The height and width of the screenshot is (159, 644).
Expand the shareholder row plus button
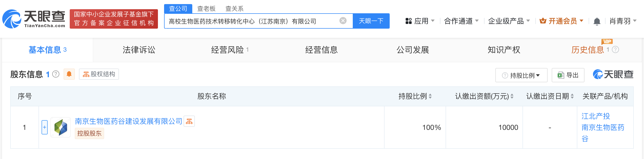pos(45,127)
